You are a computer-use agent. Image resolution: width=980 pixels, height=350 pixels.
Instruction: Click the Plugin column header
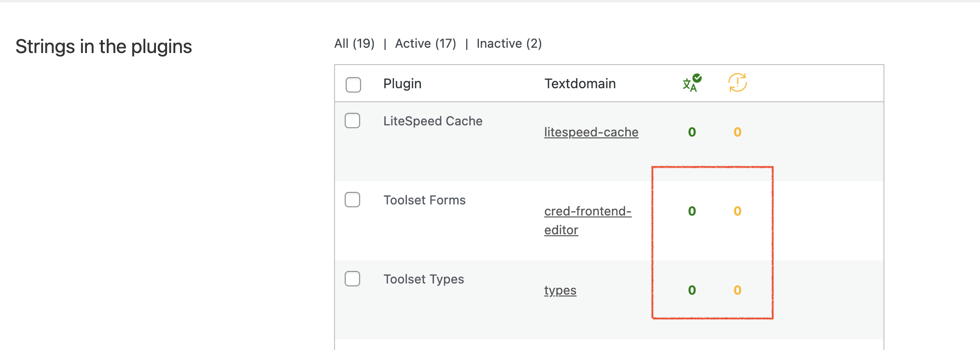click(x=402, y=84)
